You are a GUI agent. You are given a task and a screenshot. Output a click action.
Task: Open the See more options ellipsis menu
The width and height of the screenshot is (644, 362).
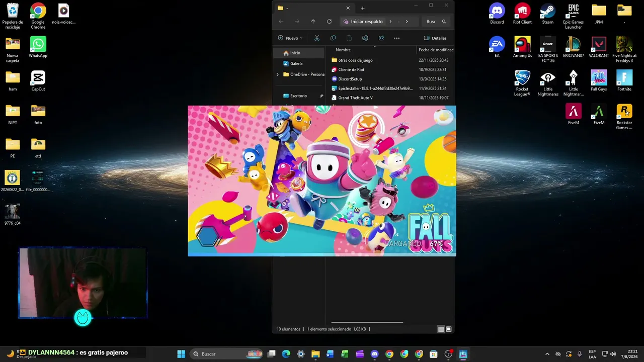[x=396, y=38]
